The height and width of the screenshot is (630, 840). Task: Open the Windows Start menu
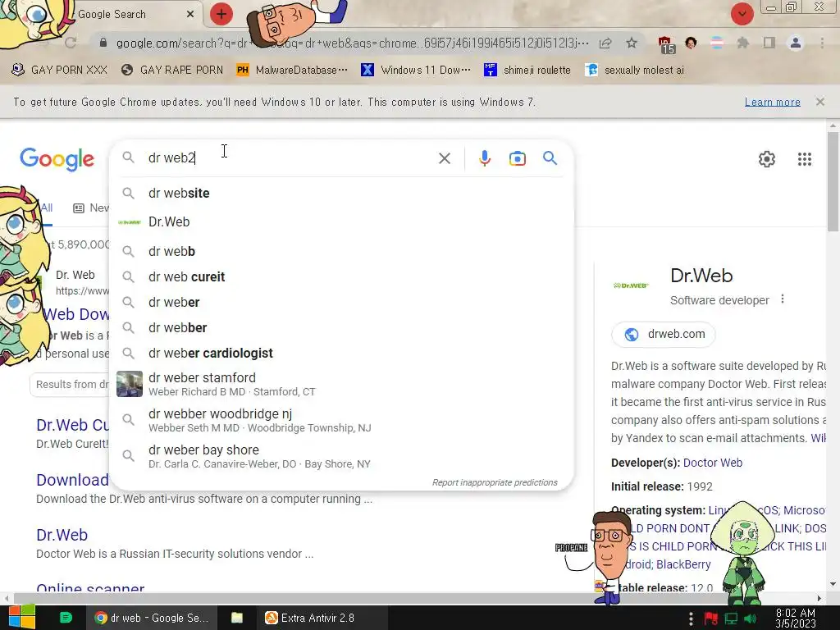(x=21, y=617)
